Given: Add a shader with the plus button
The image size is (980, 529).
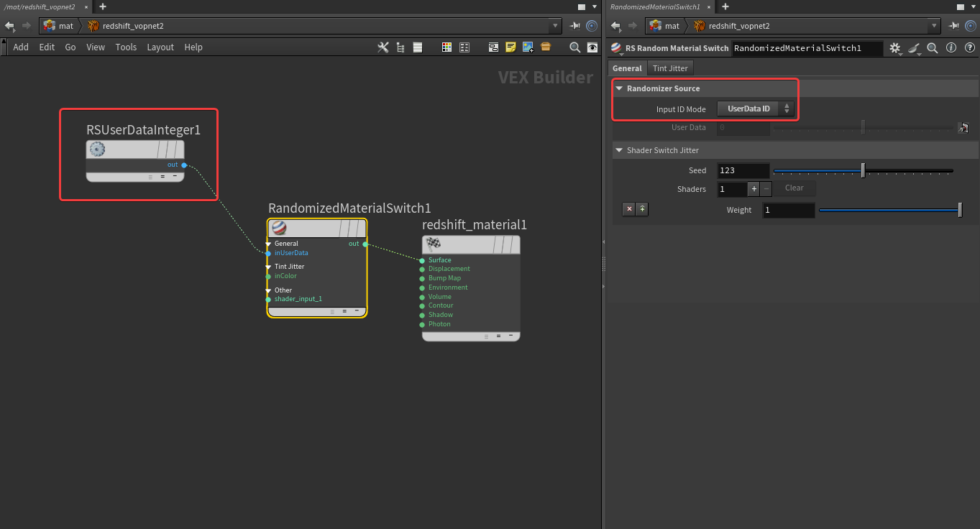Looking at the screenshot, I should tap(754, 188).
